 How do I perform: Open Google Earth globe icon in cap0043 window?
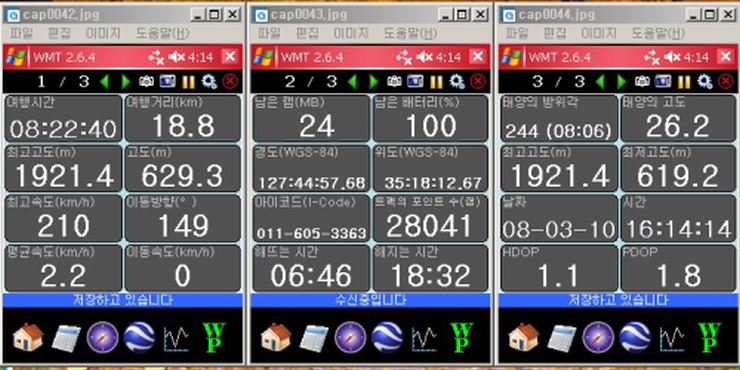coord(387,338)
